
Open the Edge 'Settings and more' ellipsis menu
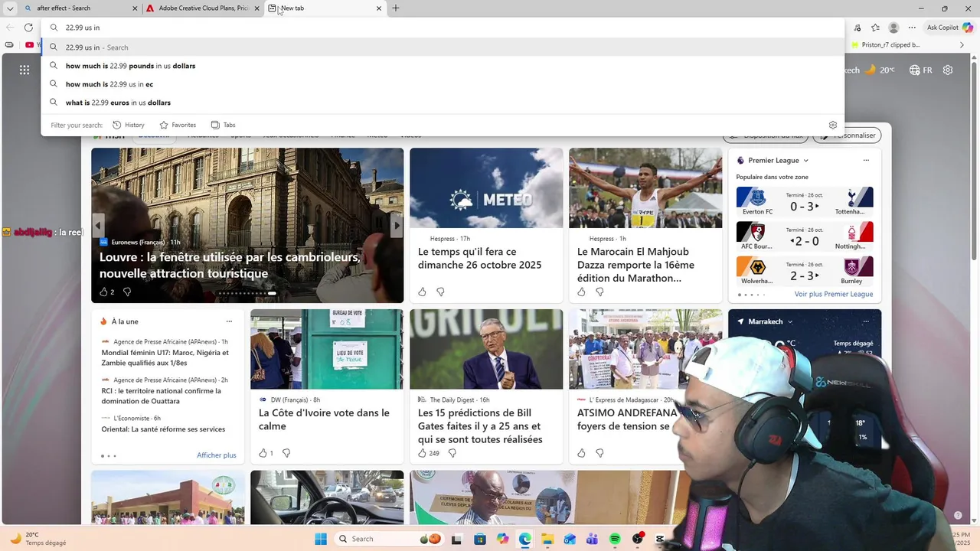click(x=911, y=28)
